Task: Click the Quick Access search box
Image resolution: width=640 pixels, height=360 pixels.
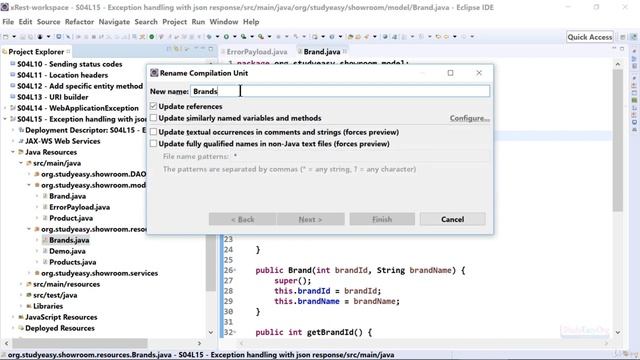Action: (590, 37)
